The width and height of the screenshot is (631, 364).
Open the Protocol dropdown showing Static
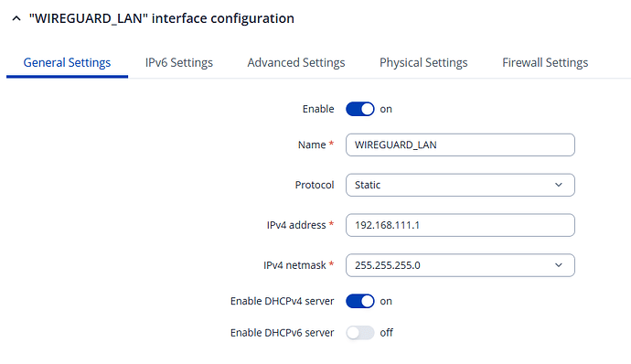tap(460, 185)
